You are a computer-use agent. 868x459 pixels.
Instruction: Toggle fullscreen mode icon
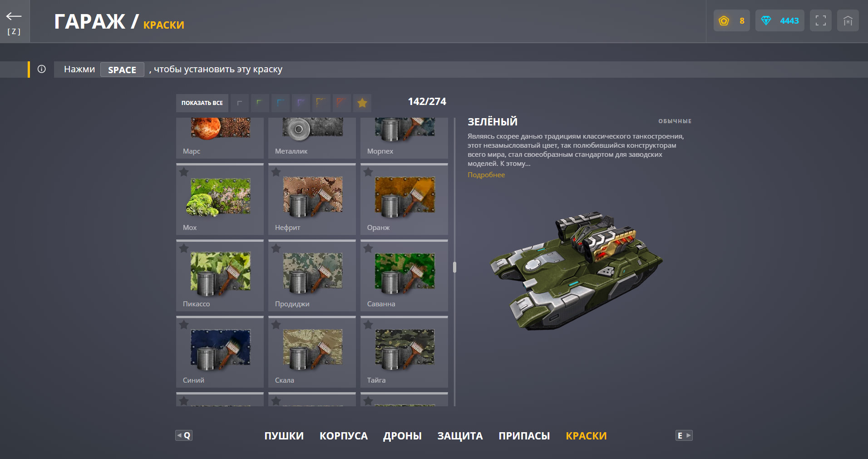click(x=820, y=20)
